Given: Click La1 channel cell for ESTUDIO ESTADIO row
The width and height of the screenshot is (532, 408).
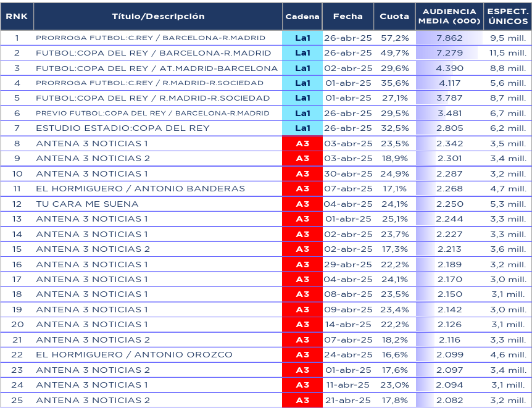Looking at the screenshot, I should pos(302,128).
